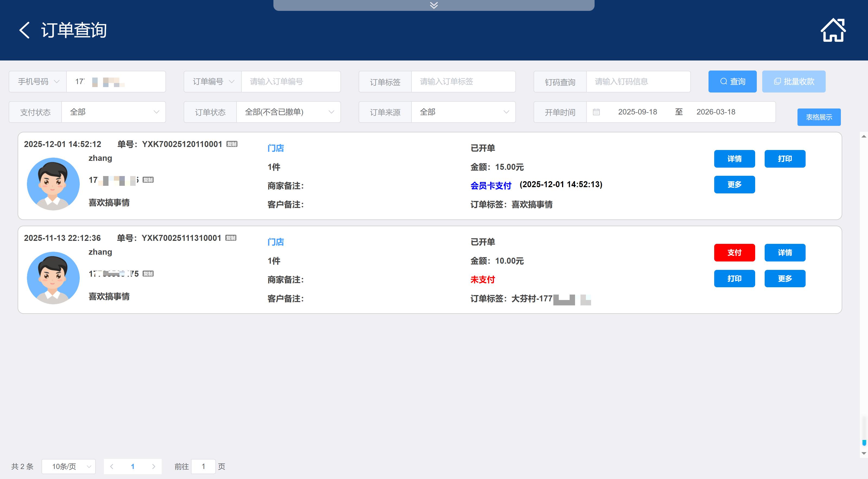Go back using the left arrow icon
This screenshot has height=479, width=868.
point(25,30)
